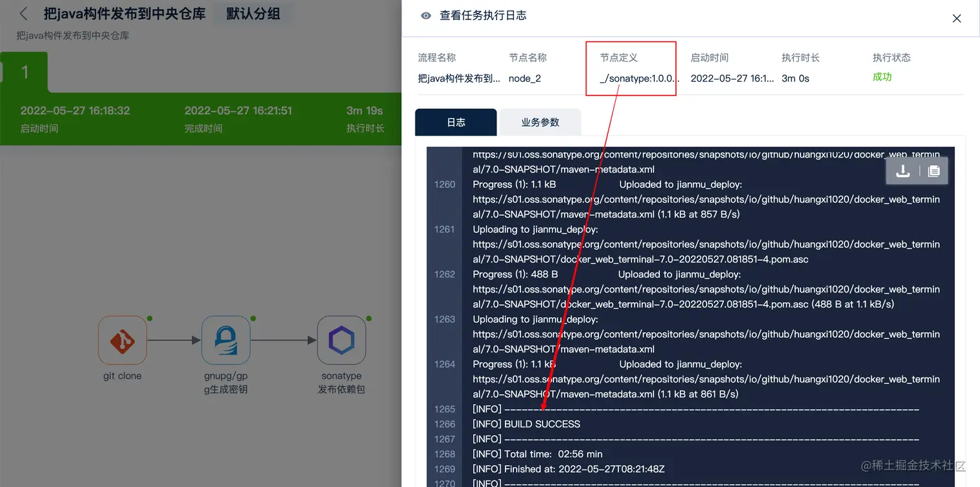Select the sonatype node icon
The width and height of the screenshot is (980, 487).
[x=342, y=340]
